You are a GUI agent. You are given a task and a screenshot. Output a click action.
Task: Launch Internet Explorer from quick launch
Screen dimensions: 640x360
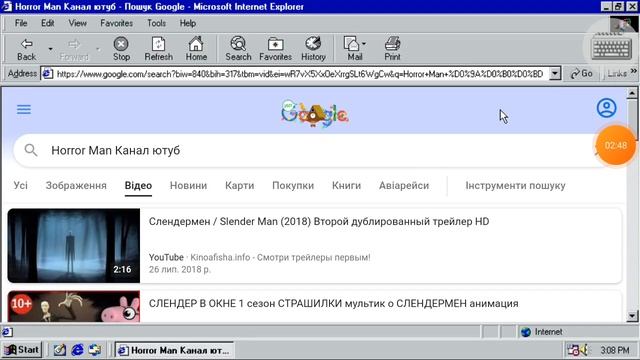(77, 350)
